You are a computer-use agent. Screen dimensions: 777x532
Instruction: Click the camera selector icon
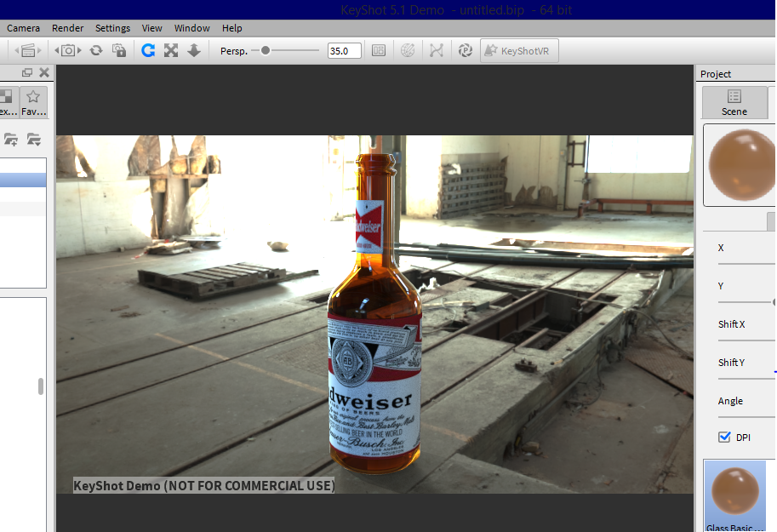[x=68, y=50]
